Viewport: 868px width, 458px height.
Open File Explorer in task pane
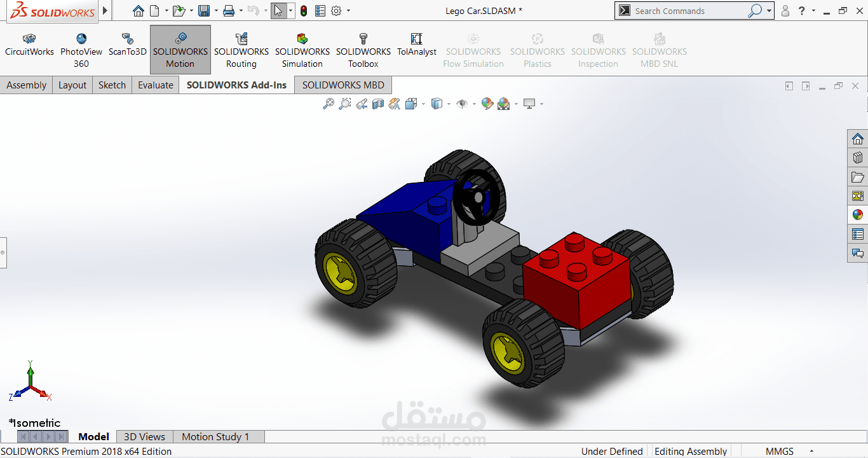(x=858, y=177)
